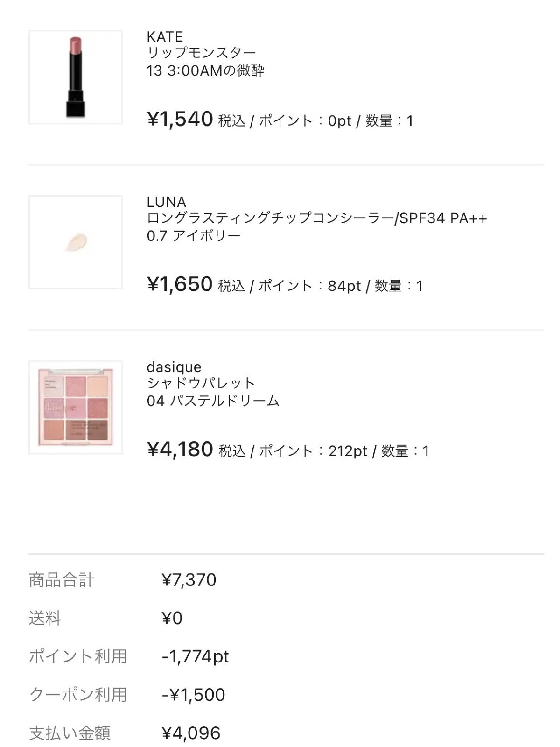Open the dasique eyeshadow palette thumbnail
Viewport: 560px width, 747px height.
pos(76,407)
